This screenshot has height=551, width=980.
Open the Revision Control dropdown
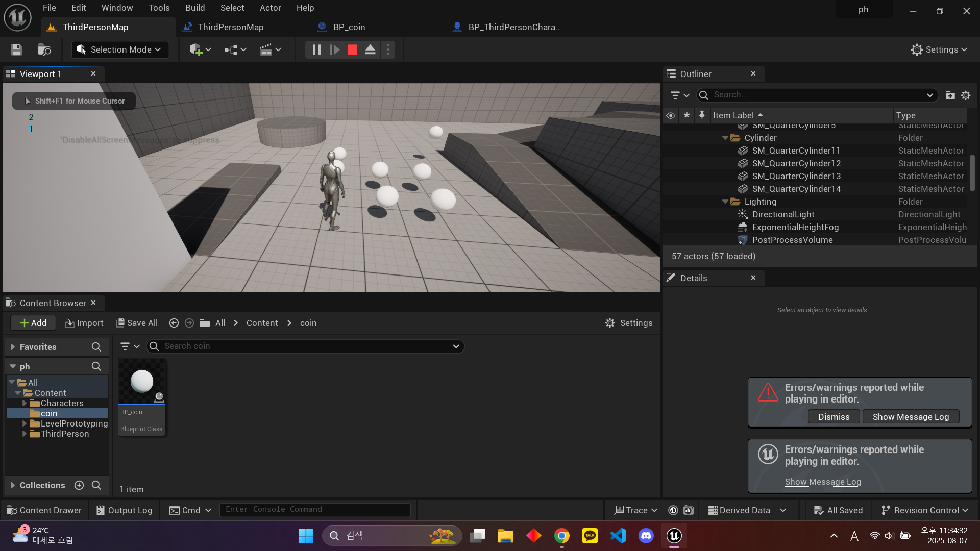tap(924, 510)
